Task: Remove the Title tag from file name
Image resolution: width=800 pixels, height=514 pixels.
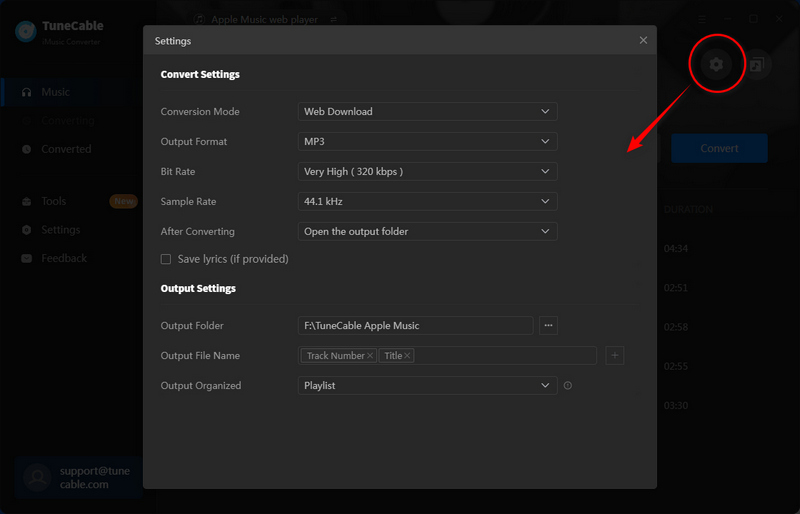Action: (407, 356)
